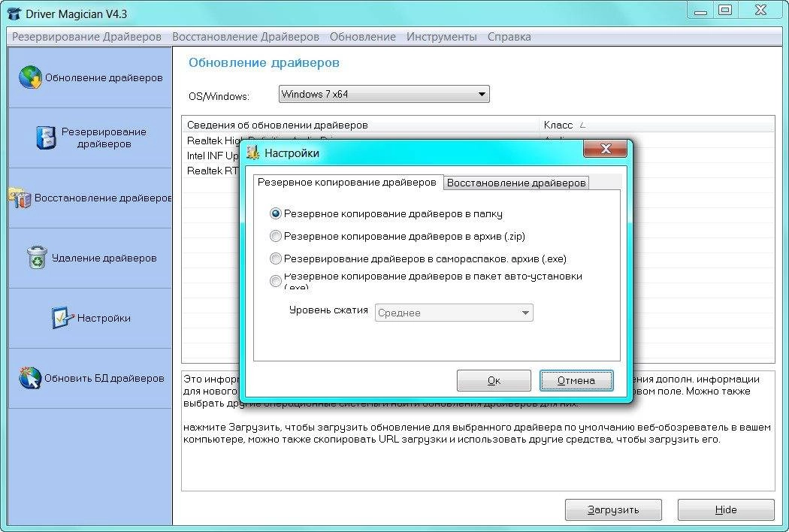The image size is (789, 532).
Task: Click the Обновить БД драйверов sidebar label
Action: (104, 378)
